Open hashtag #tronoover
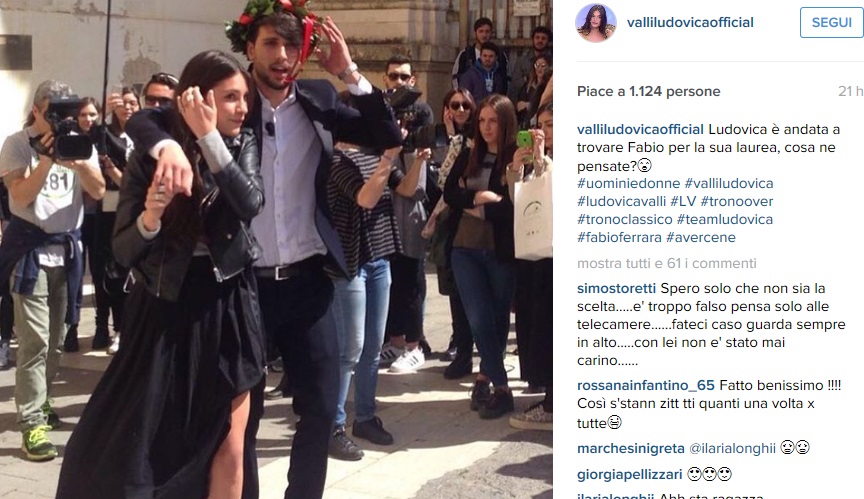864x499 pixels. coord(737,202)
